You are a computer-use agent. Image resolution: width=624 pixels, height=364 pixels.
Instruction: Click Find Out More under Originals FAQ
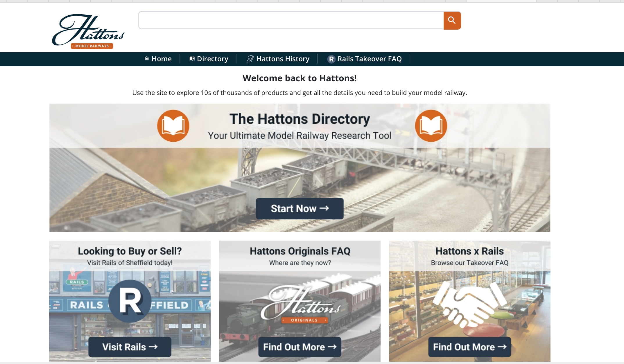(x=300, y=347)
